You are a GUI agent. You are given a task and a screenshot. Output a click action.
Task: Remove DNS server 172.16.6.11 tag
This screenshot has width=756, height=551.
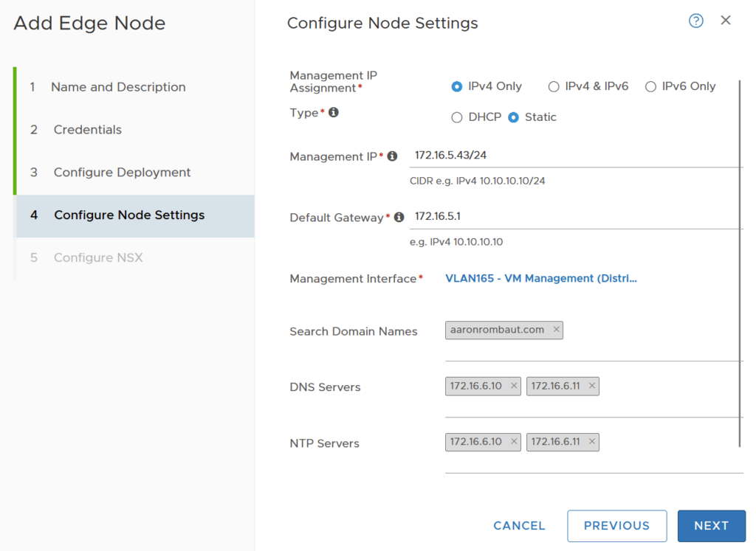click(x=591, y=386)
